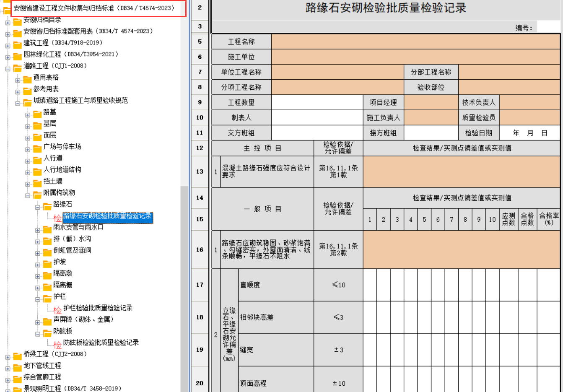Viewport: 563px width, 392px height.
Task: Click the folder icon next to 路缘石
Action: 47,205
